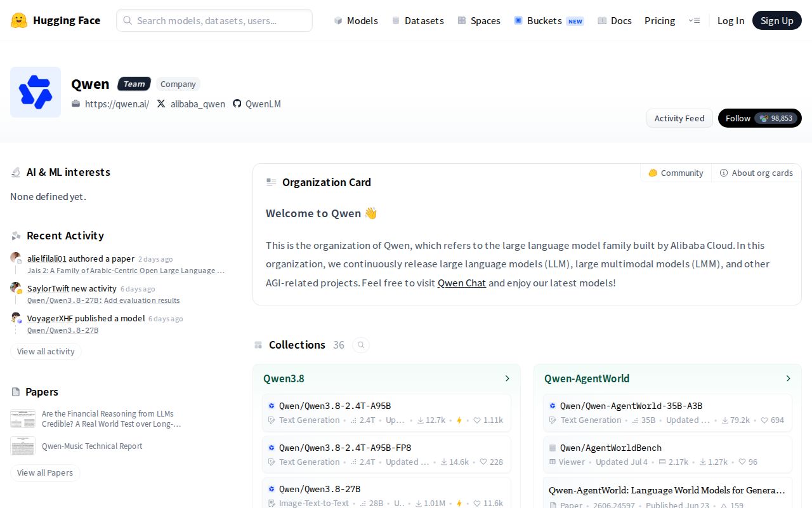Click the Company badge next to Qwen
The image size is (812, 508).
point(178,84)
